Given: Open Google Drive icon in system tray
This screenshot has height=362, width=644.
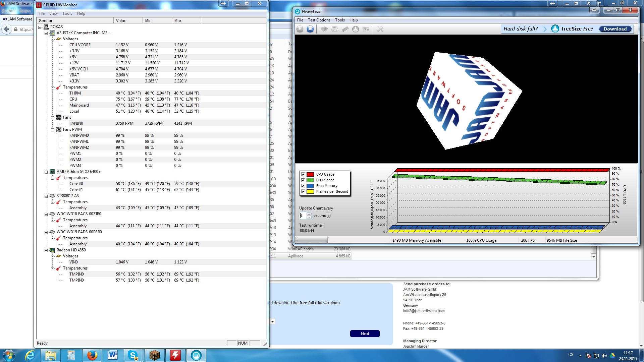Looking at the screenshot, I should [612, 356].
